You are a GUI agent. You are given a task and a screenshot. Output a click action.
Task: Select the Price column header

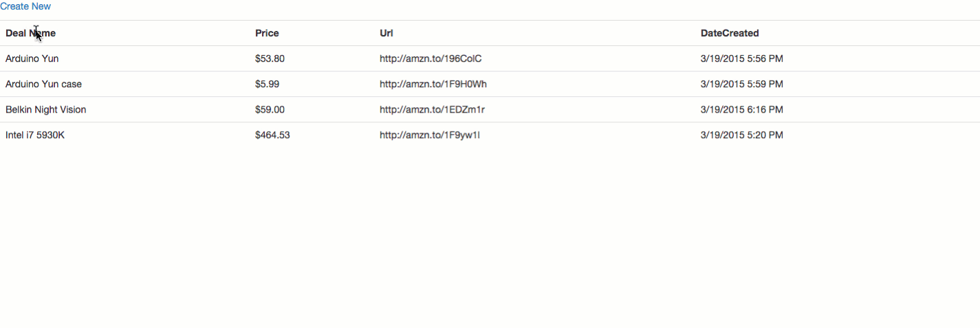click(267, 33)
